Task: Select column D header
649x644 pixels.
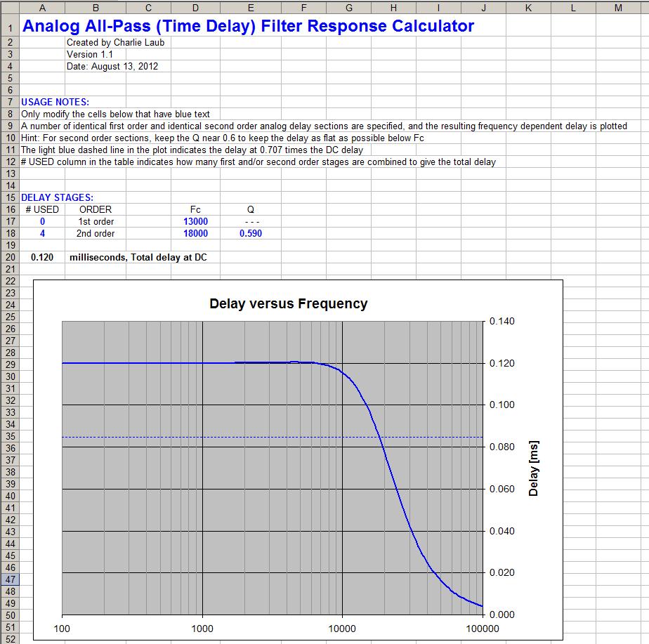Action: point(195,8)
